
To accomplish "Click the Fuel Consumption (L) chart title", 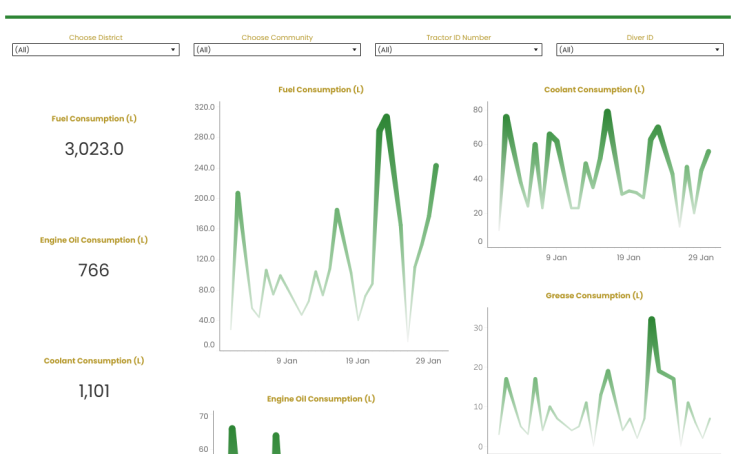I will (x=321, y=90).
